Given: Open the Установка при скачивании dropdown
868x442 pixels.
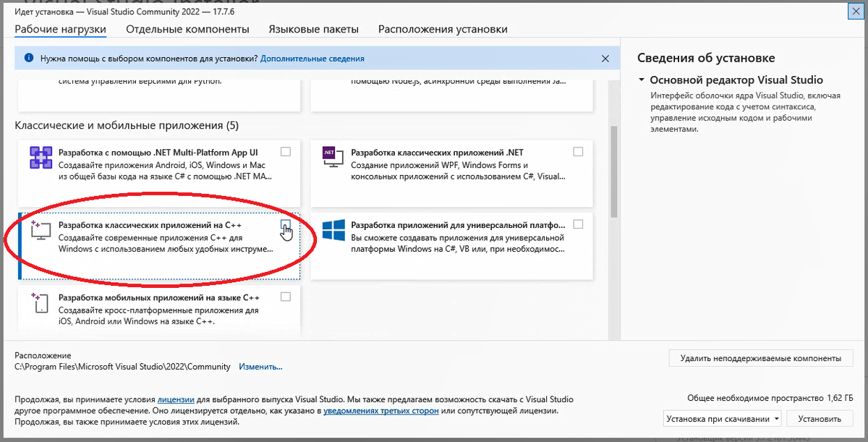Looking at the screenshot, I should click(x=723, y=418).
